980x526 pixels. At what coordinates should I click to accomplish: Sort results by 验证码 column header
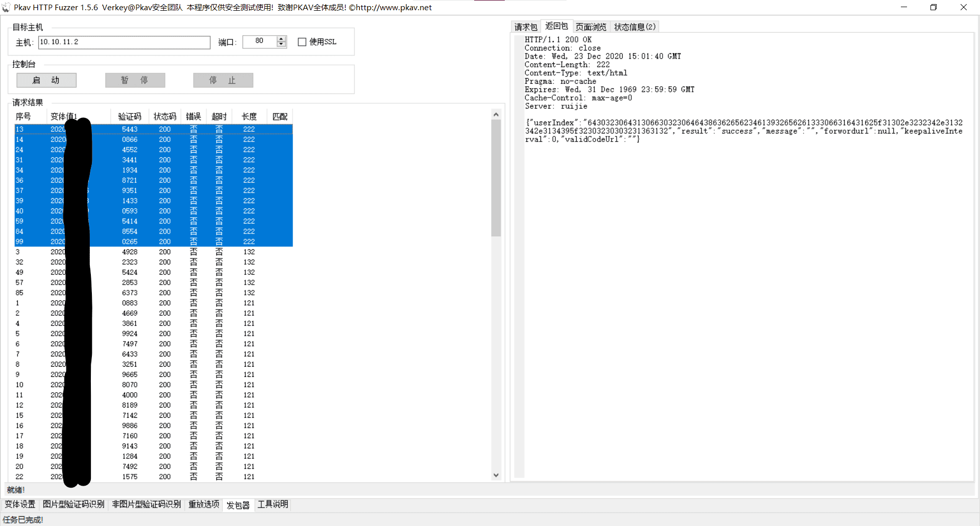(130, 116)
